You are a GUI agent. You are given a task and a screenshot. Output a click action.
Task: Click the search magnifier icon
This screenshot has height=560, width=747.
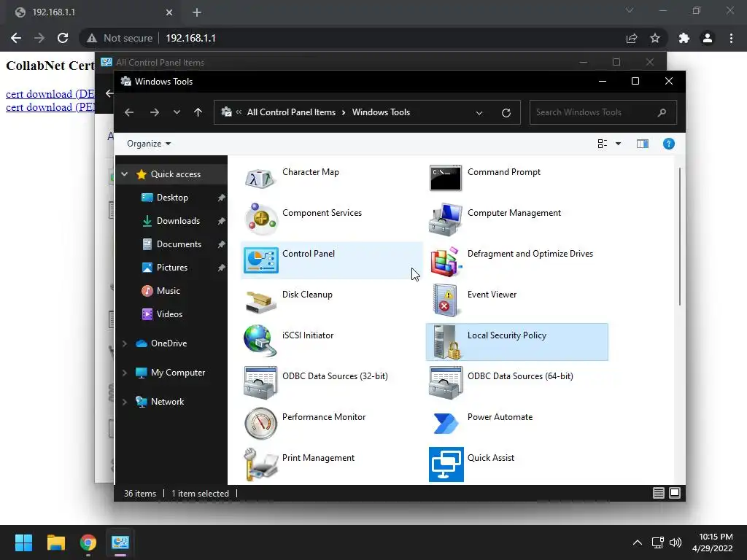pyautogui.click(x=662, y=112)
